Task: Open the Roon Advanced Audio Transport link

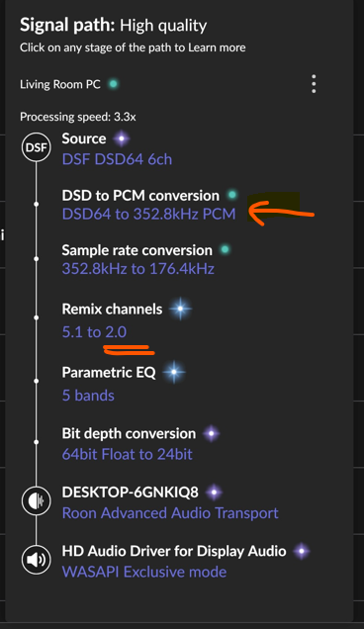Action: 170,512
